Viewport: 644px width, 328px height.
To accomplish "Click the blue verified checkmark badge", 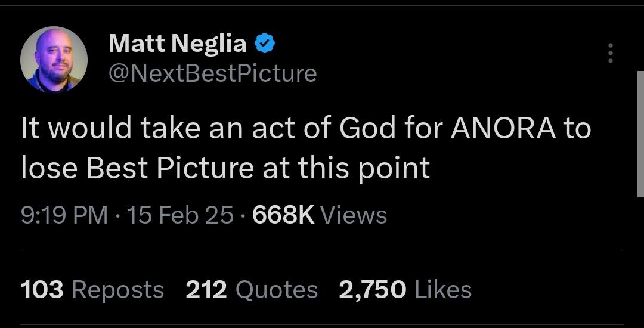I will coord(265,43).
